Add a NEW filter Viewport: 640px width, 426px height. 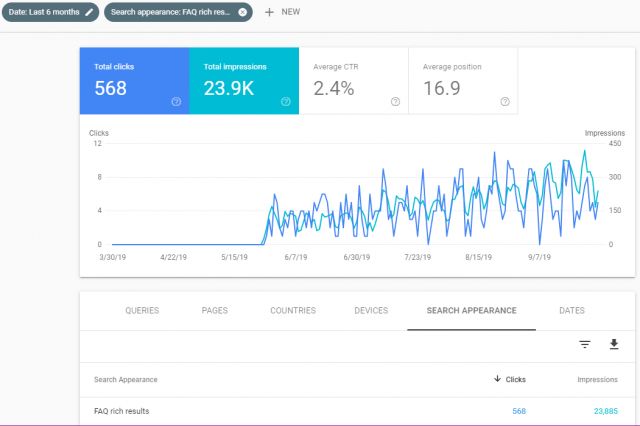pos(282,12)
